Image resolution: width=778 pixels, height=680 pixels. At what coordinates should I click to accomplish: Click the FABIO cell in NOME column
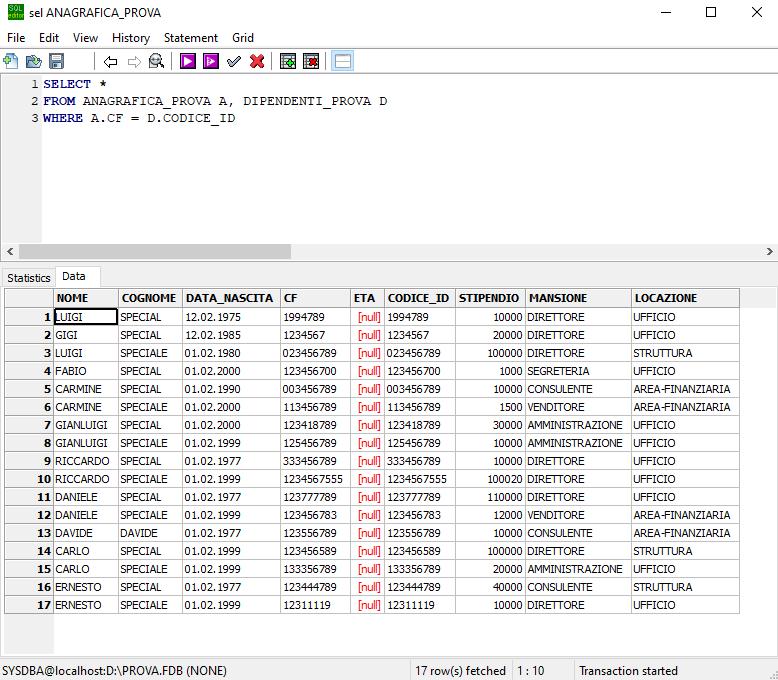click(85, 371)
